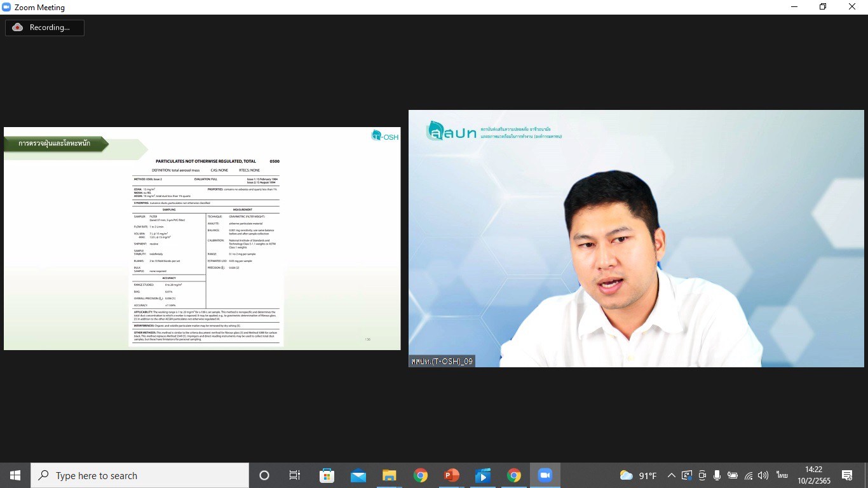This screenshot has width=868, height=488.
Task: Open the volume control speaker icon
Action: 763,475
